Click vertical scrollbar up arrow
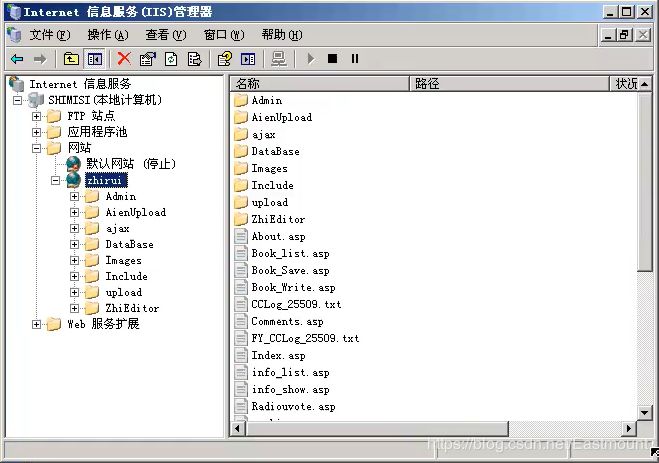This screenshot has width=659, height=463. (645, 84)
